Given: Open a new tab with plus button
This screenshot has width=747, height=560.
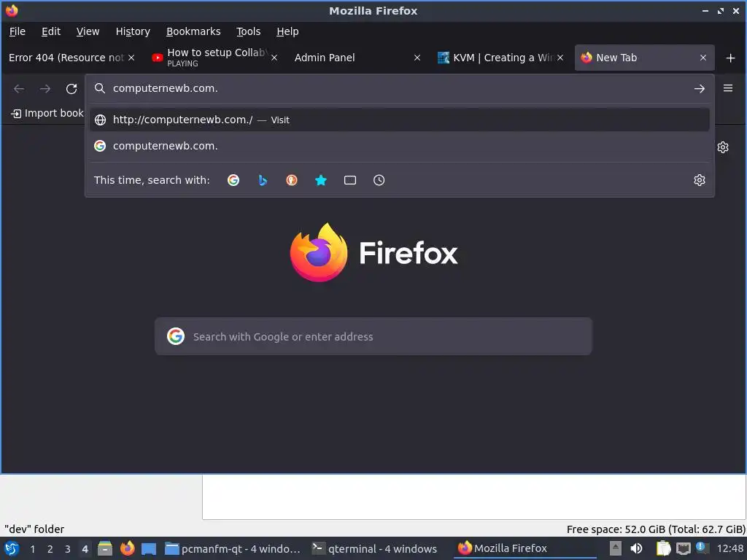Looking at the screenshot, I should click(730, 58).
